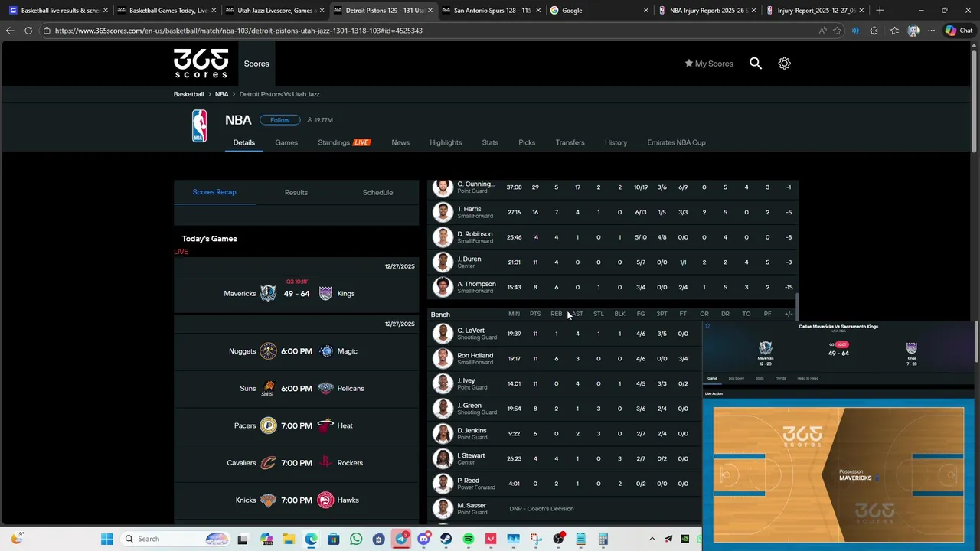Follow the NBA league

(x=279, y=120)
